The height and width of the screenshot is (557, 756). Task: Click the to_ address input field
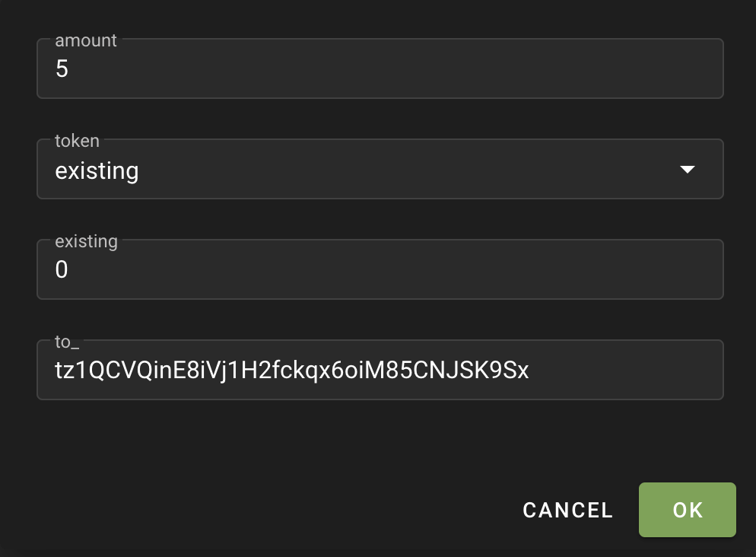point(380,371)
